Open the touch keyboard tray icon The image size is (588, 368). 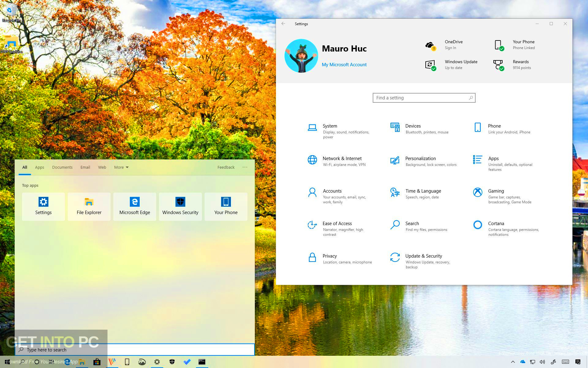point(566,362)
